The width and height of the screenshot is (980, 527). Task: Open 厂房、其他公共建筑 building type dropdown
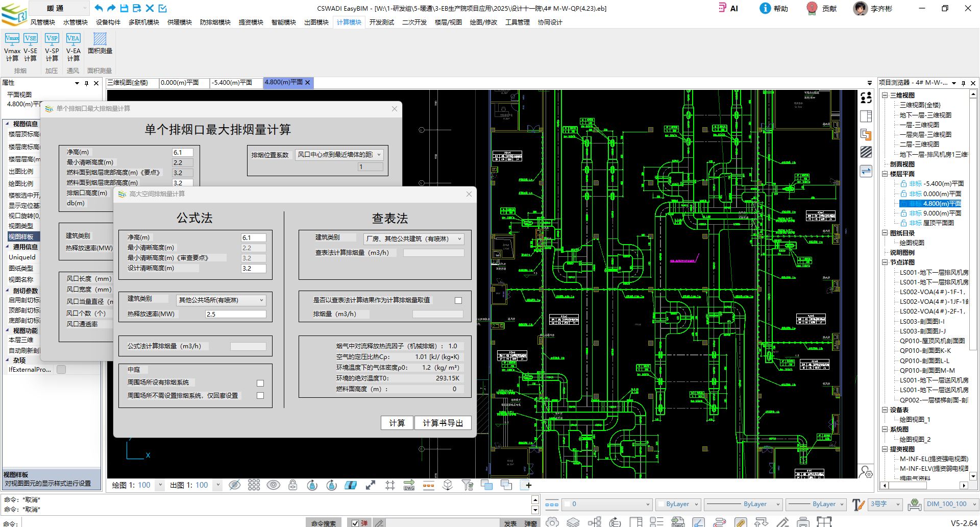tap(413, 239)
